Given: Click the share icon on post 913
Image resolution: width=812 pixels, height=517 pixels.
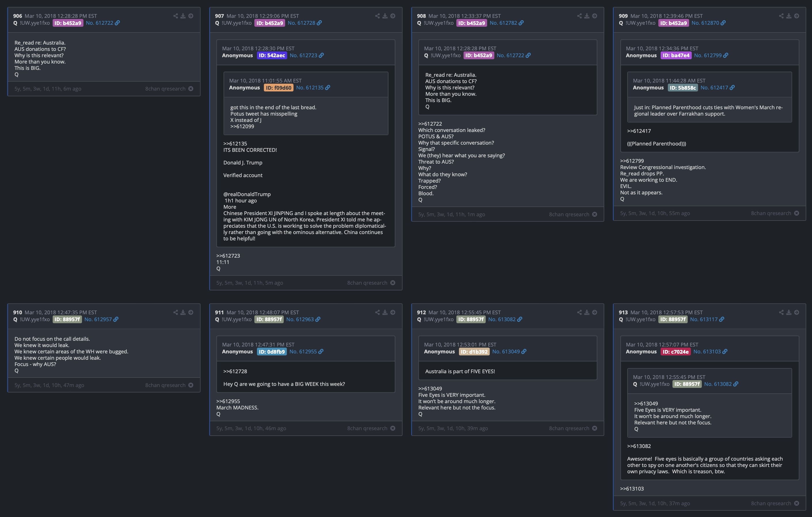Looking at the screenshot, I should click(781, 313).
